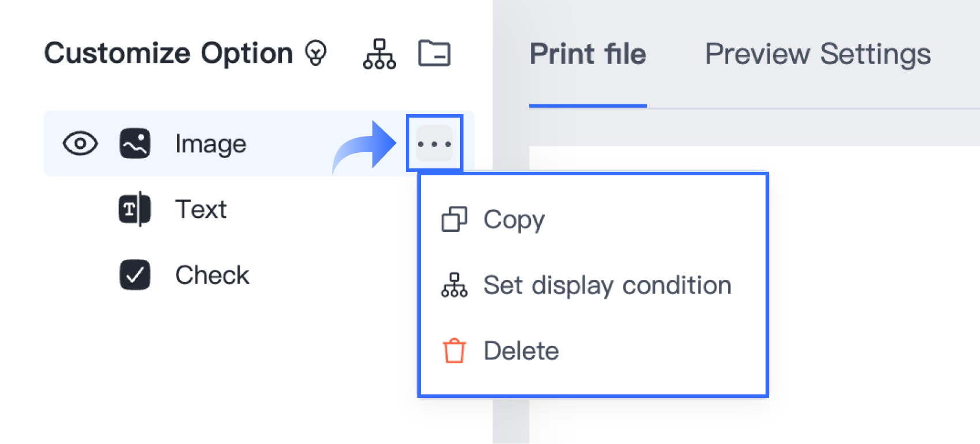Click Set display condition in the menu

tap(608, 285)
